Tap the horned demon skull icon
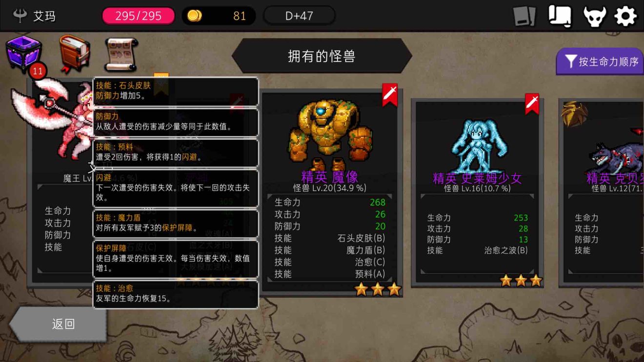This screenshot has height=362, width=644. 595,16
